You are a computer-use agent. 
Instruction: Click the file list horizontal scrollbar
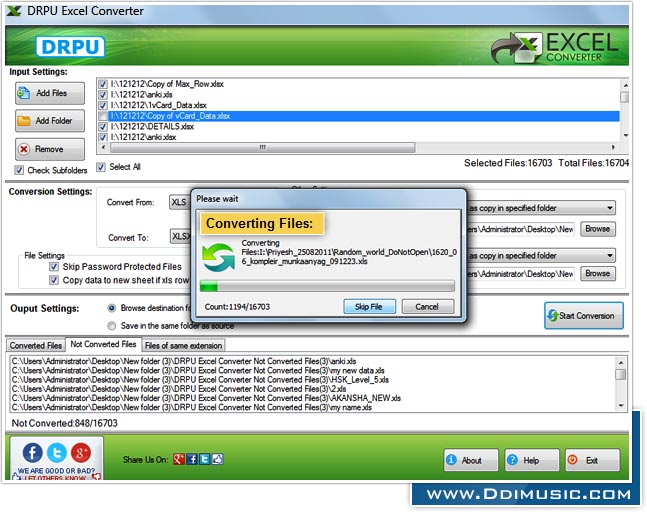[262, 147]
